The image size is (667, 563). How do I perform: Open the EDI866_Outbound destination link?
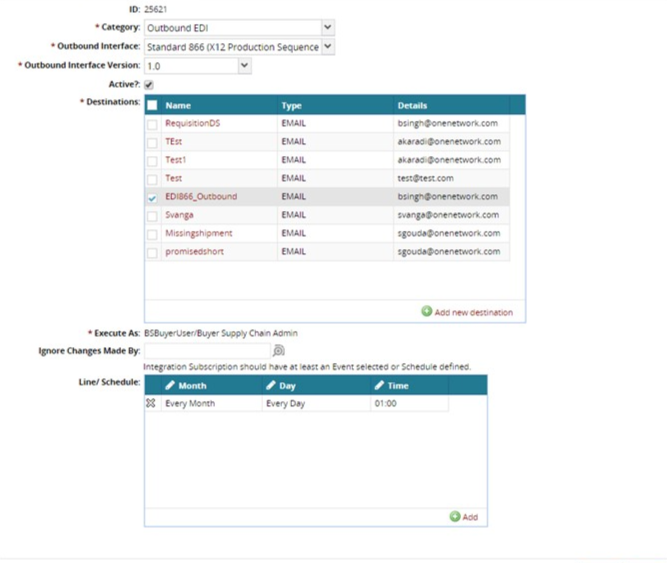(x=201, y=196)
